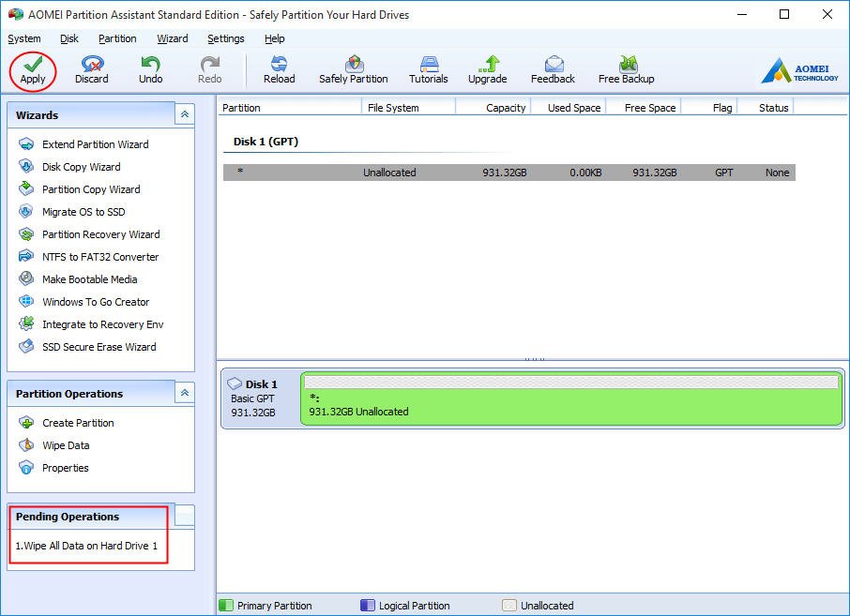
Task: Choose Wipe Data operation text
Action: click(x=66, y=445)
